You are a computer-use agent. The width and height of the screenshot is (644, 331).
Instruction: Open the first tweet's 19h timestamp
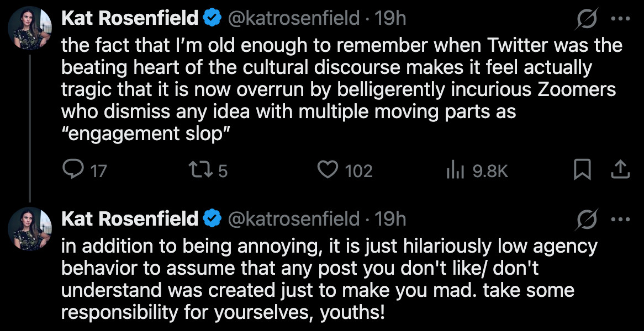(393, 17)
